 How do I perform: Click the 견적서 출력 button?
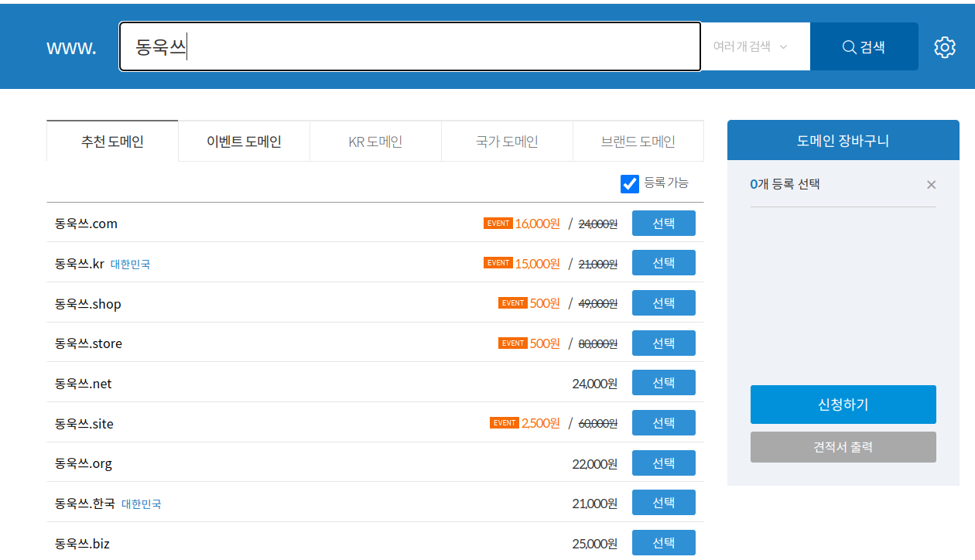point(843,446)
